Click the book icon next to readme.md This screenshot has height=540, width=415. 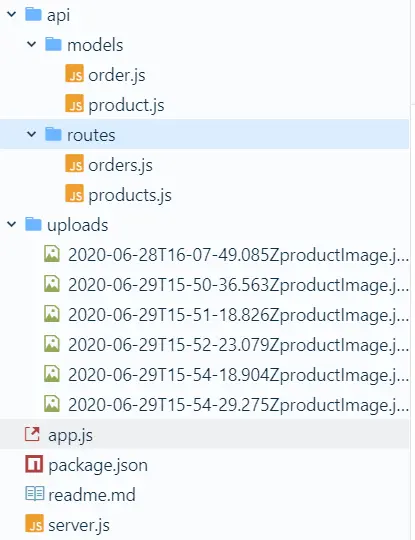pos(35,494)
